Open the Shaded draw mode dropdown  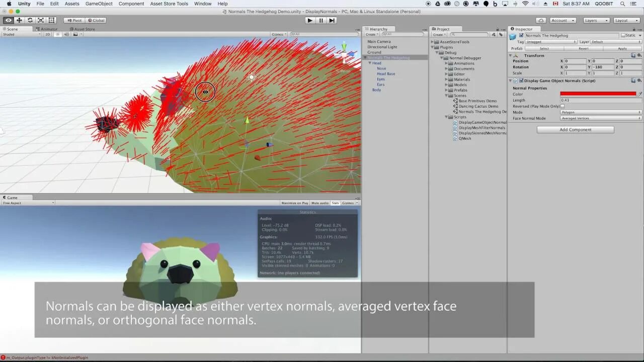coord(21,34)
